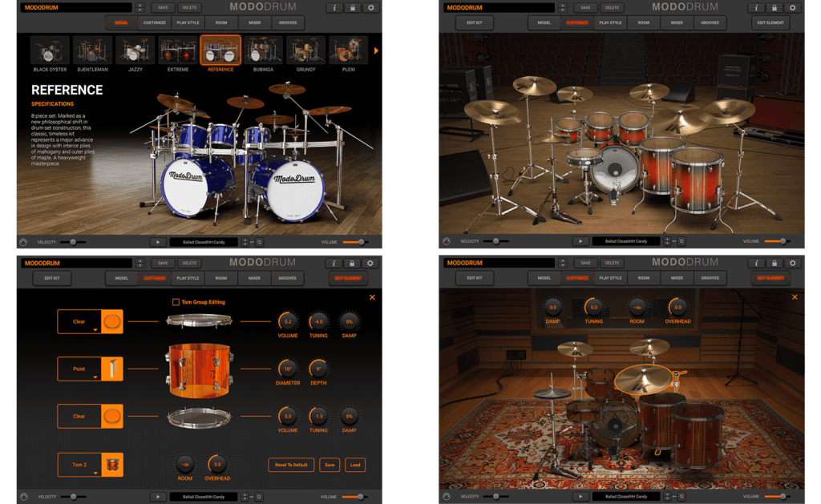The image size is (821, 504).
Task: Step groove arrows in the Reference model window
Action: coord(245,242)
